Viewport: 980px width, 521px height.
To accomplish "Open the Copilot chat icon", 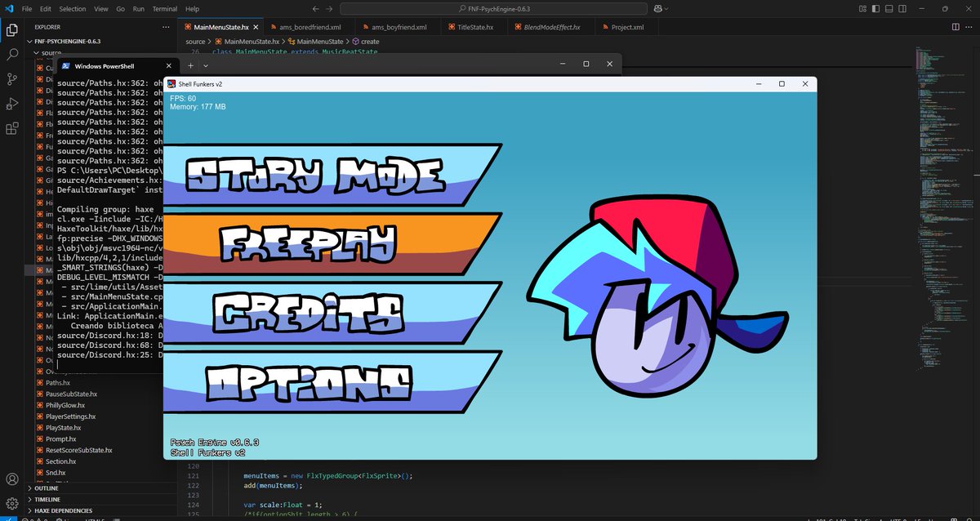I will [x=657, y=8].
